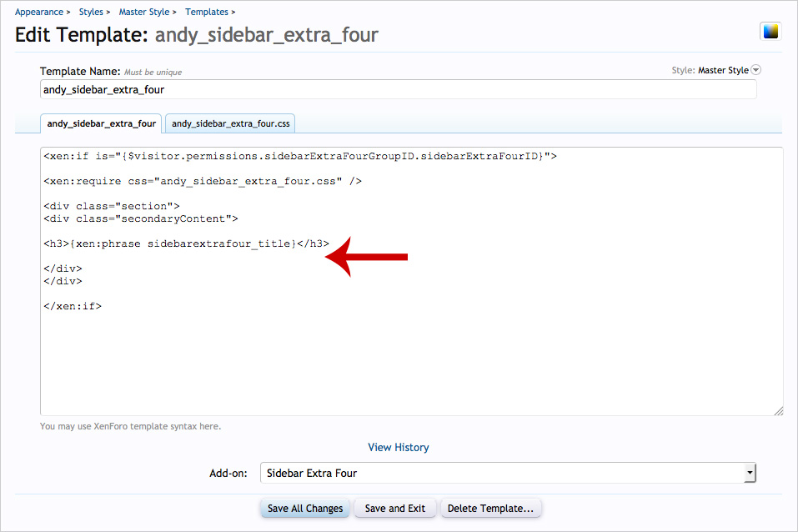Switch to andy_sidebar_extra_four.css tab
The width and height of the screenshot is (798, 532).
[230, 123]
